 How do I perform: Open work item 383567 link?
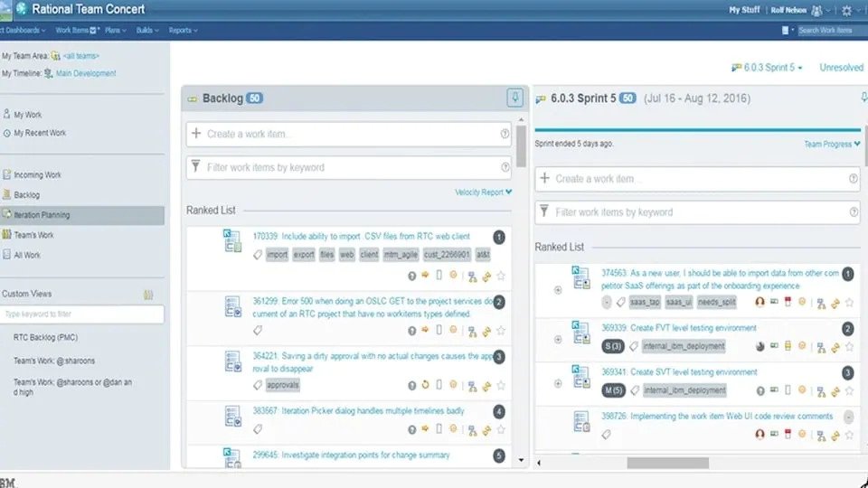coord(358,411)
